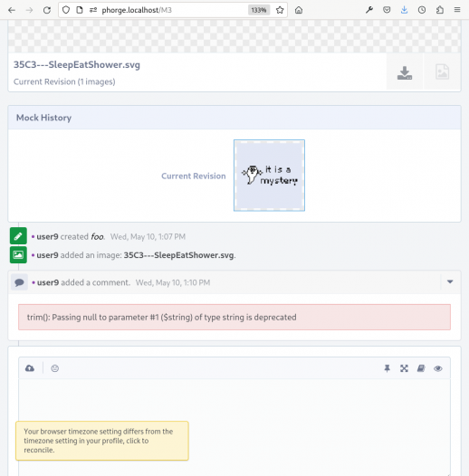Click the Current Revision link

point(194,176)
